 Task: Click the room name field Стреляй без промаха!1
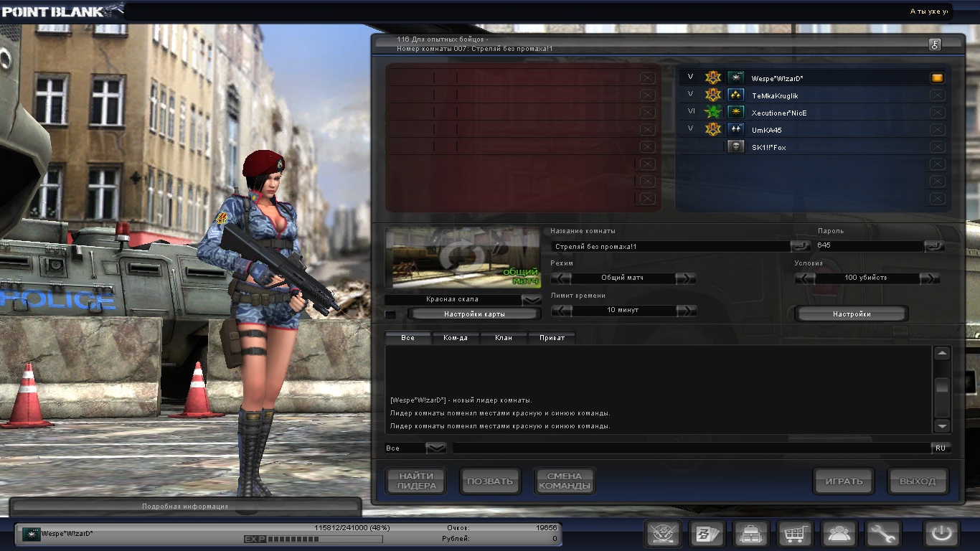point(671,246)
